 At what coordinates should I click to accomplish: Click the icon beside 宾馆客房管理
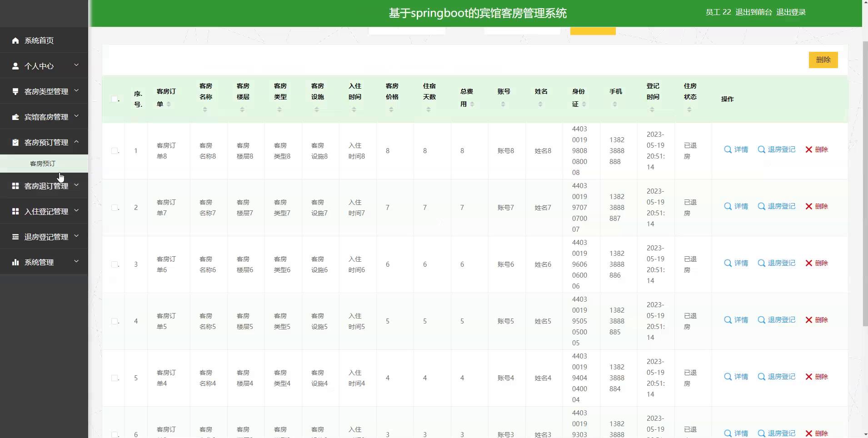coord(15,117)
